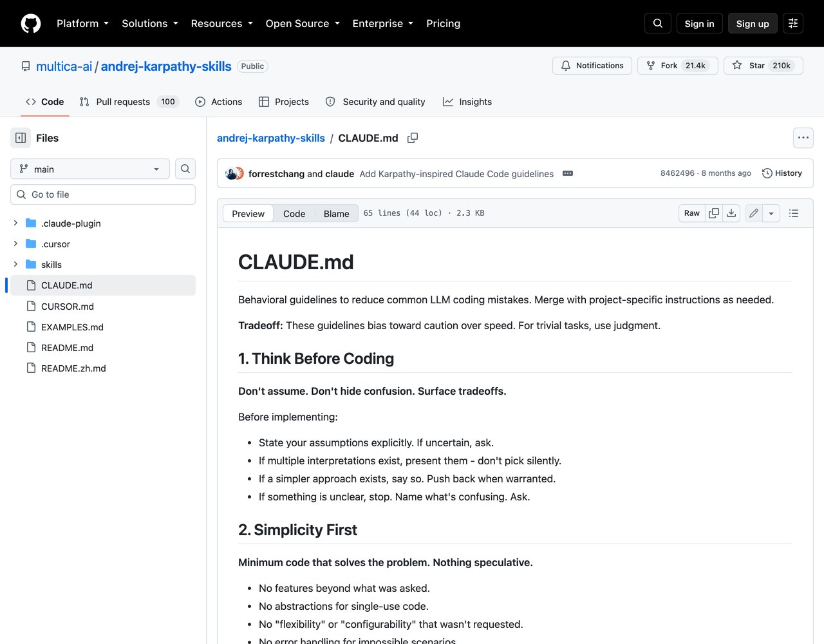Screen dimensions: 824x644
Task: Open more edit options dropdown arrow
Action: pyautogui.click(x=771, y=213)
